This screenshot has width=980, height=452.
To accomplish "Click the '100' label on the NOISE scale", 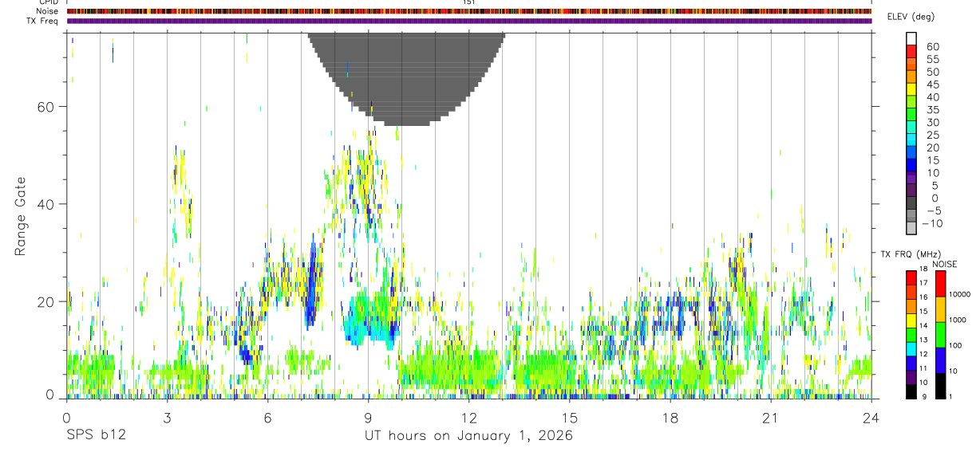I will pyautogui.click(x=955, y=345).
